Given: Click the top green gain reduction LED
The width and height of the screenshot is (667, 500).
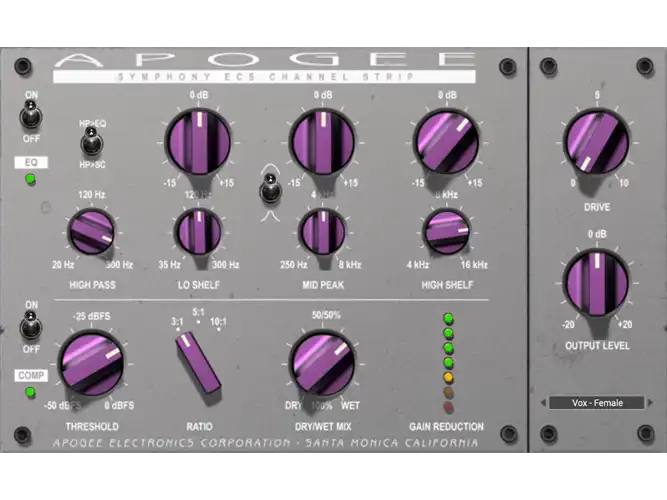Looking at the screenshot, I should 448,318.
